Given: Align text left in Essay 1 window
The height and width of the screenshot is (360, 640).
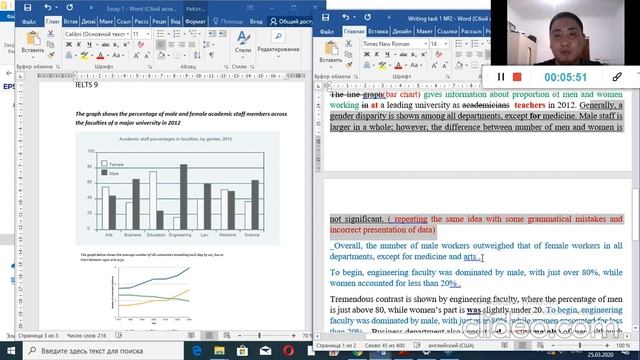Looking at the screenshot, I should (161, 44).
